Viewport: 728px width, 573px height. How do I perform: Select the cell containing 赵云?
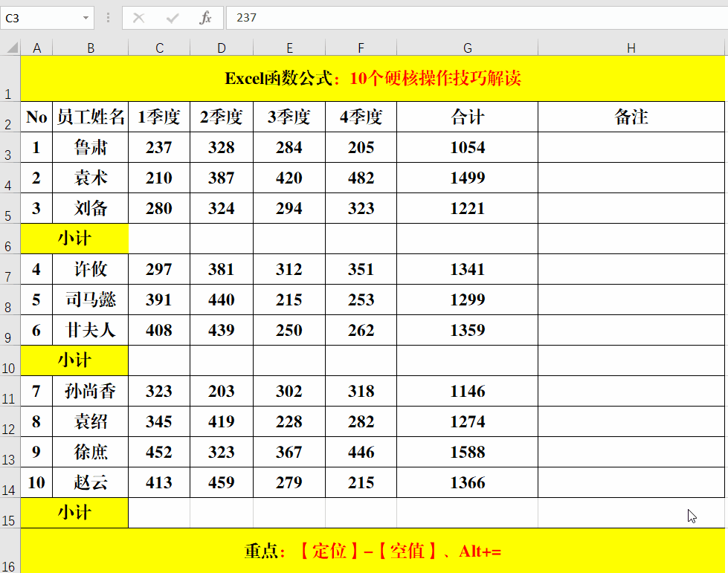(x=91, y=482)
